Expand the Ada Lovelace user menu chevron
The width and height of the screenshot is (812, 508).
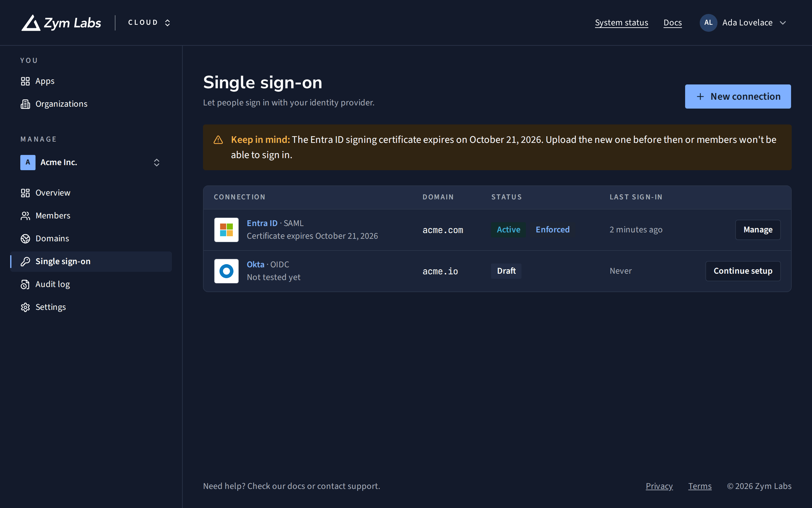[x=783, y=23]
